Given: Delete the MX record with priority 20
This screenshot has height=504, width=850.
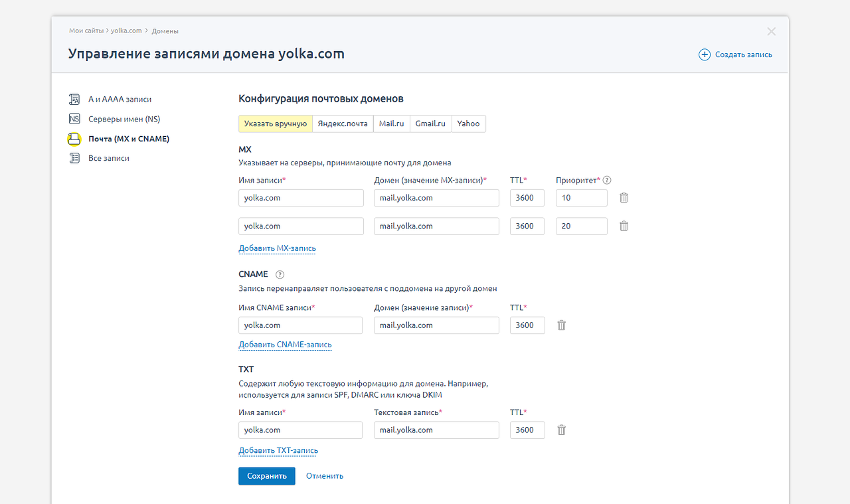Looking at the screenshot, I should point(624,226).
